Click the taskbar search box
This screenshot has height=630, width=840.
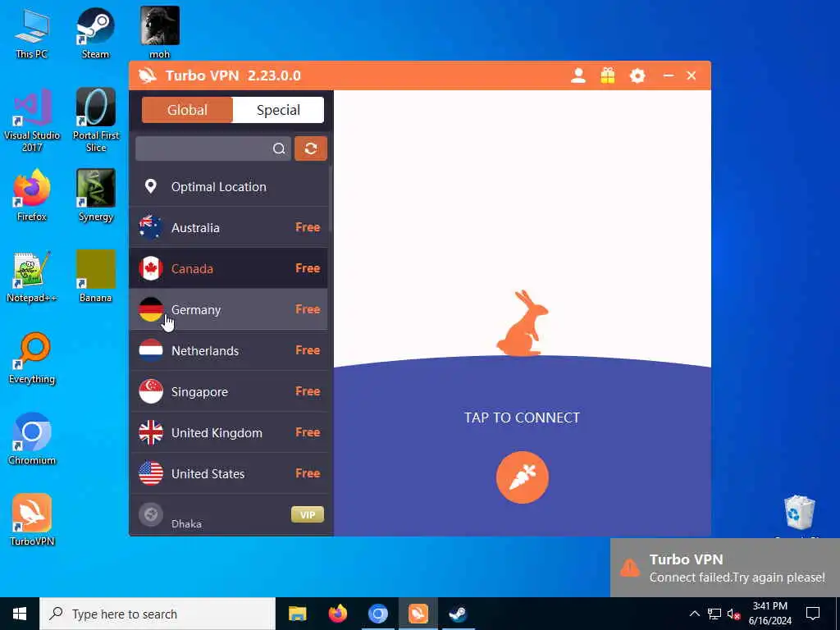point(157,614)
